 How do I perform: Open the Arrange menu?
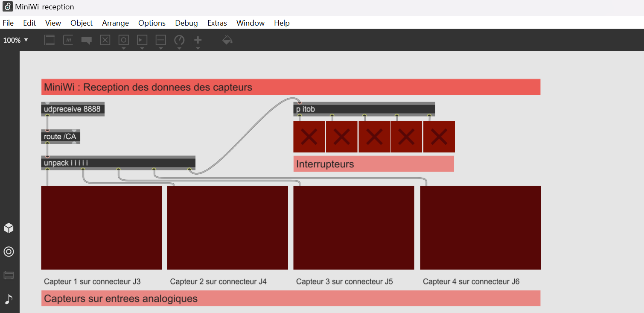pos(116,23)
